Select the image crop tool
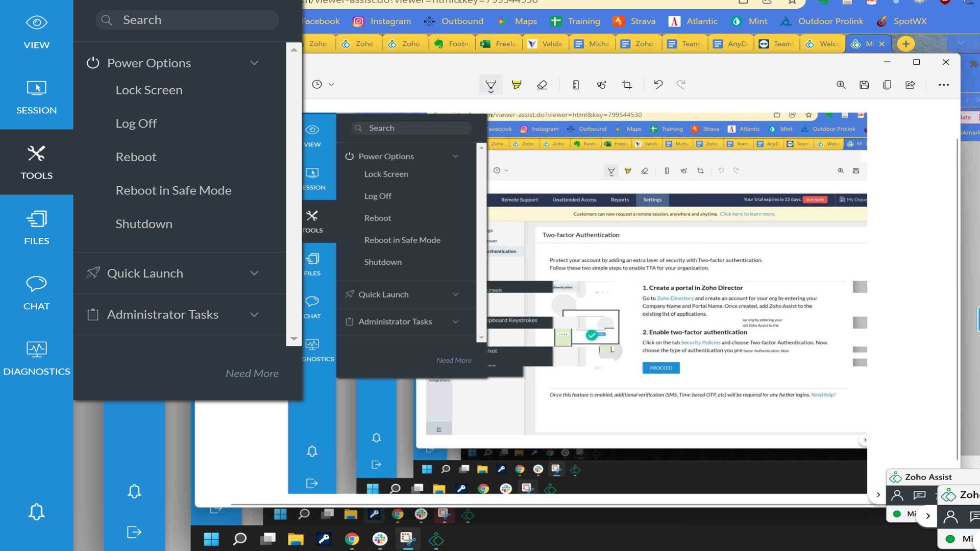 pos(627,85)
